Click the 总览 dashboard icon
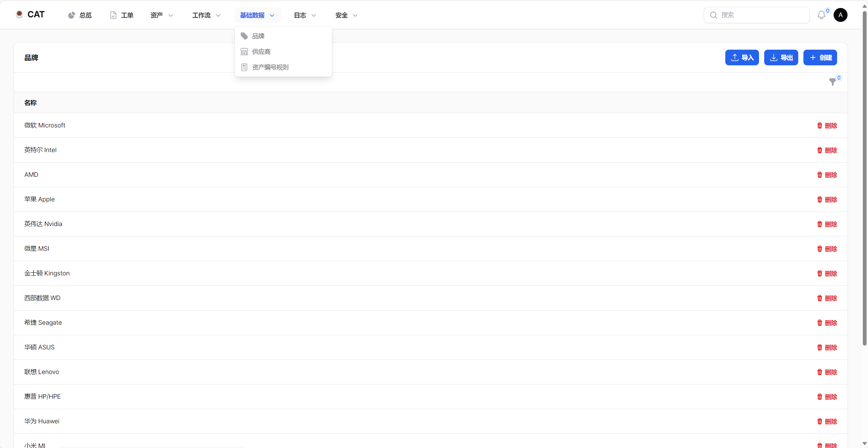This screenshot has height=448, width=868. click(x=72, y=15)
